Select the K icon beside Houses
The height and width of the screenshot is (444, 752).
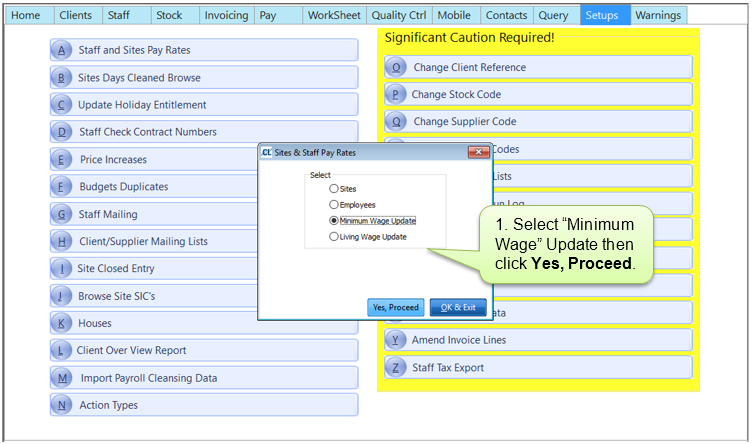[x=62, y=323]
